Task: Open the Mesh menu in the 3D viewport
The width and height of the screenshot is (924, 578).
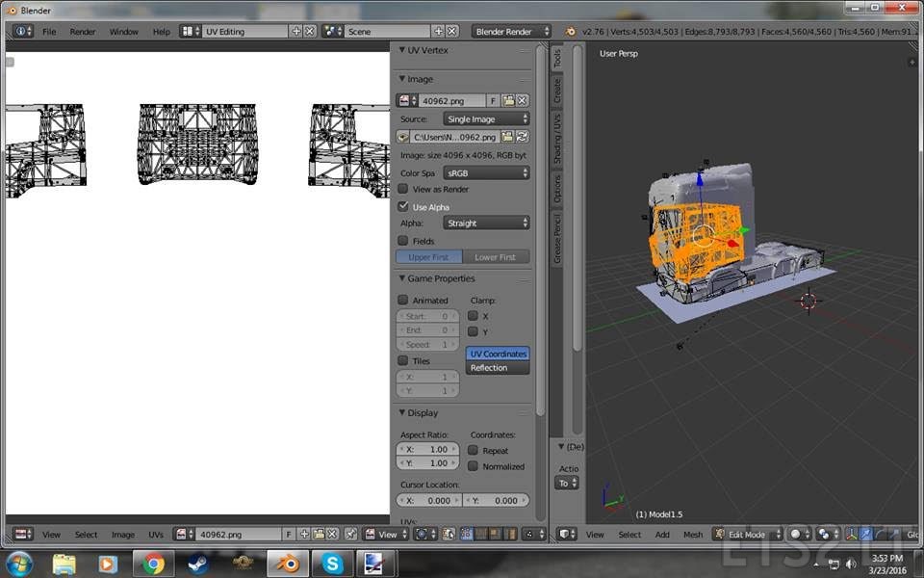Action: [x=694, y=534]
